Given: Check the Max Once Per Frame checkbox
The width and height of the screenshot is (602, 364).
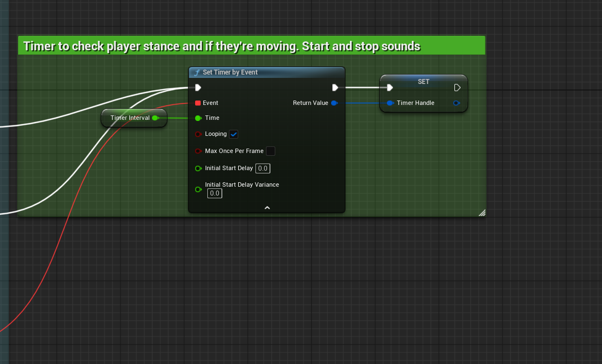Looking at the screenshot, I should pyautogui.click(x=270, y=151).
